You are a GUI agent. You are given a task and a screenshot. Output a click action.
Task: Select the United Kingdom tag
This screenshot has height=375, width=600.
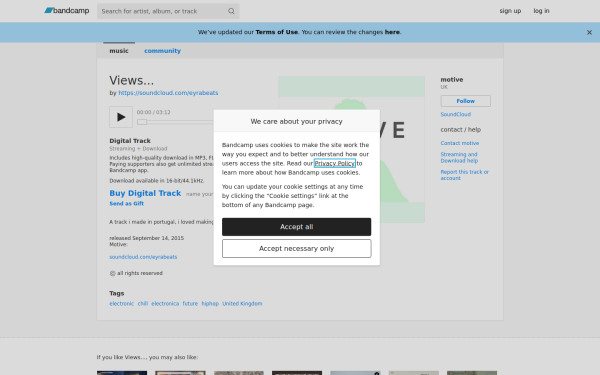pos(242,303)
